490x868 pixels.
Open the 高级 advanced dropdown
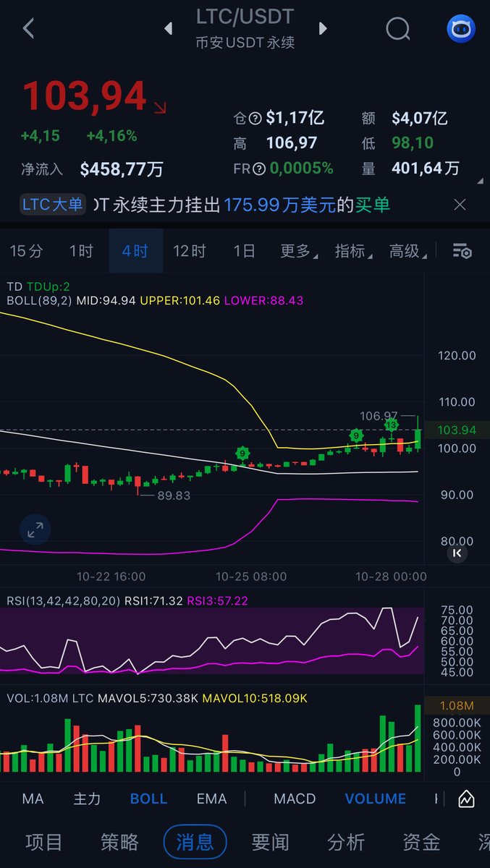pos(407,251)
